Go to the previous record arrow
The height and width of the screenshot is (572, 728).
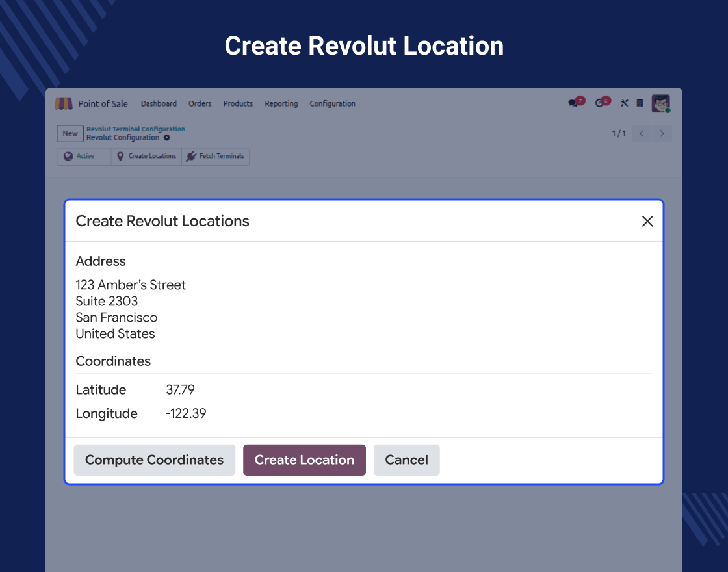642,134
